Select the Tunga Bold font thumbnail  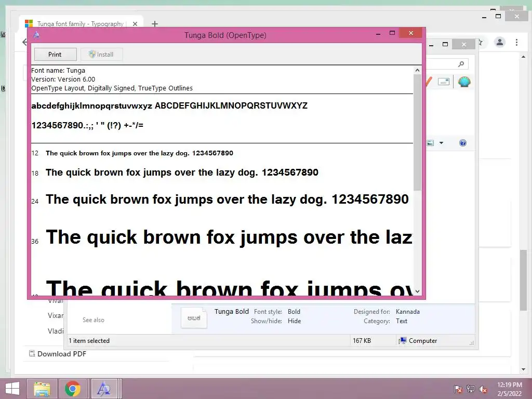click(194, 317)
